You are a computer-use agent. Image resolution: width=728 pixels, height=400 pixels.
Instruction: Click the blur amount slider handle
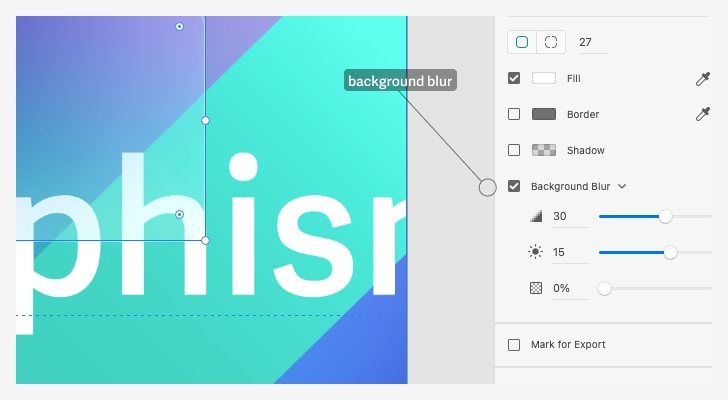(x=665, y=216)
